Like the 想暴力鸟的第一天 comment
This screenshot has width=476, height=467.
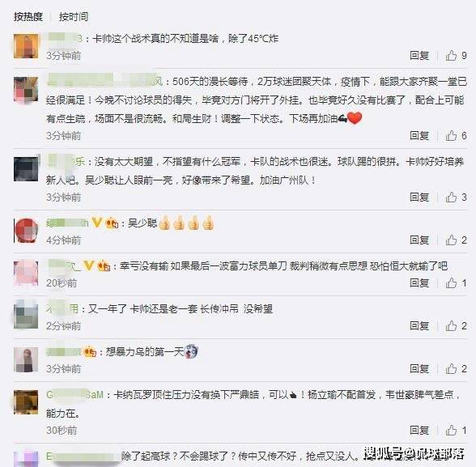pos(451,369)
